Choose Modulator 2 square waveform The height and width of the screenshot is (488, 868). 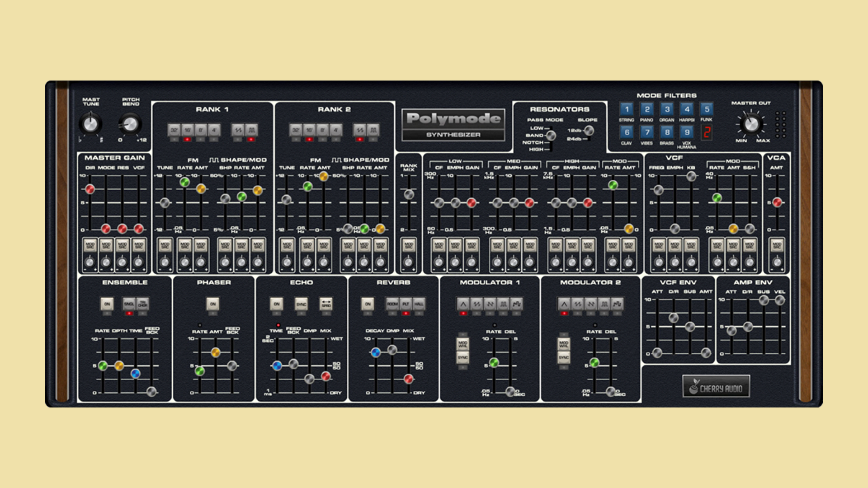point(604,304)
